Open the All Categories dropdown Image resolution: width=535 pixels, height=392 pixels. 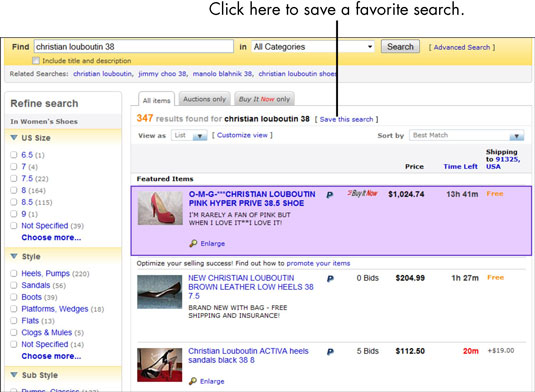[x=313, y=47]
